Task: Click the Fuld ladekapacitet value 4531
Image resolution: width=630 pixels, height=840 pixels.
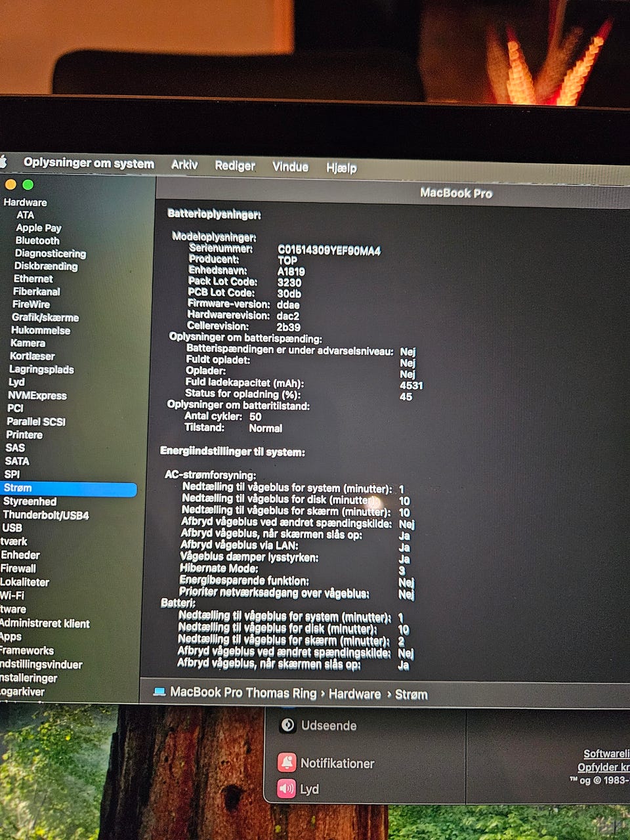Action: (411, 385)
